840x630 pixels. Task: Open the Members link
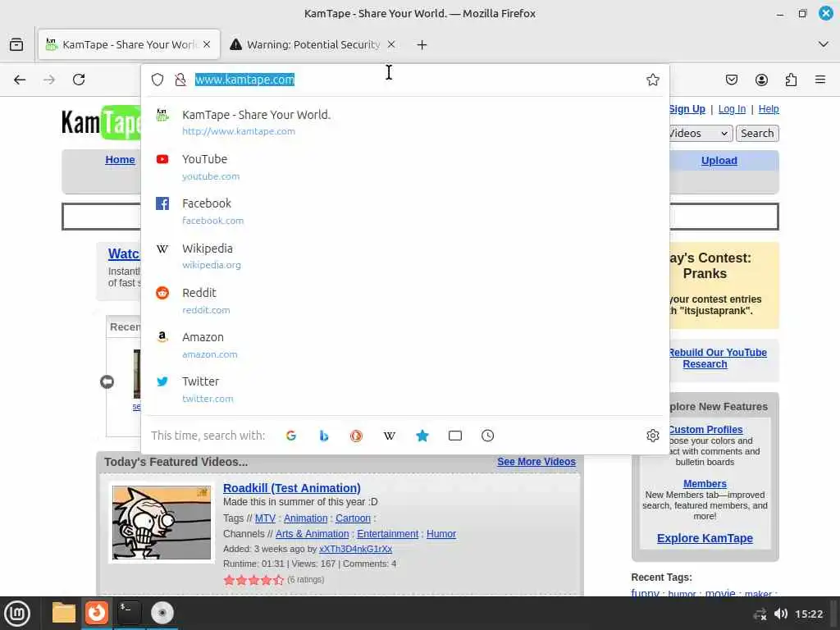[705, 484]
